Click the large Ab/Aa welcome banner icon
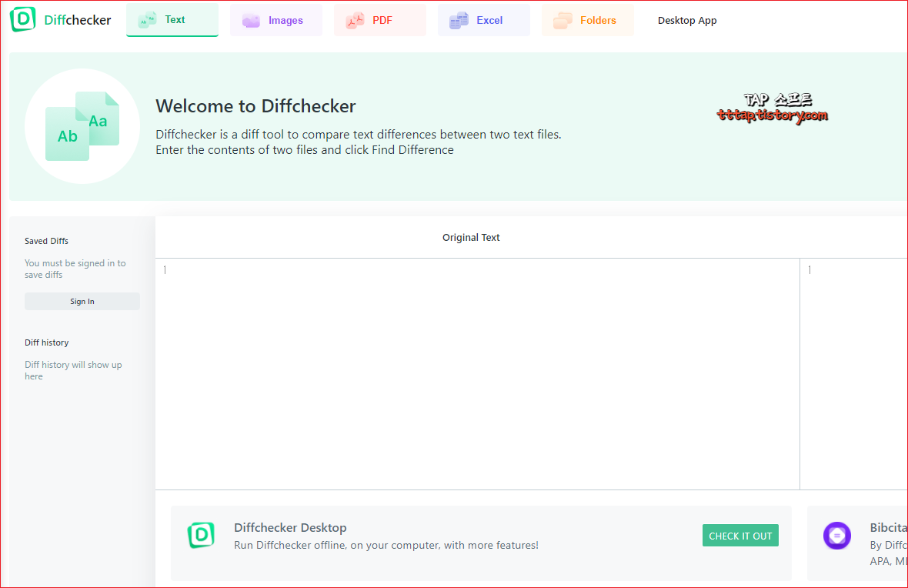The image size is (908, 588). tap(82, 126)
